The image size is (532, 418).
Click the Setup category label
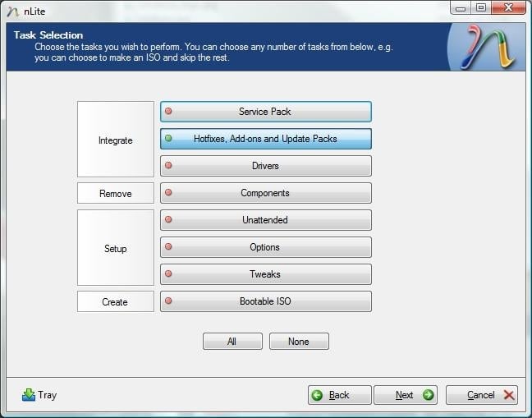(116, 248)
